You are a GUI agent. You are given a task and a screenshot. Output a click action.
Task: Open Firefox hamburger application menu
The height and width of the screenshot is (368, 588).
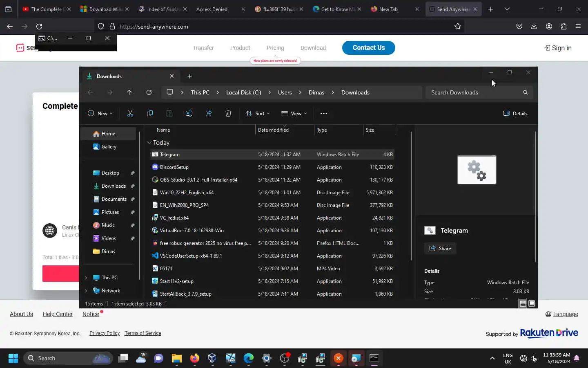tap(578, 26)
